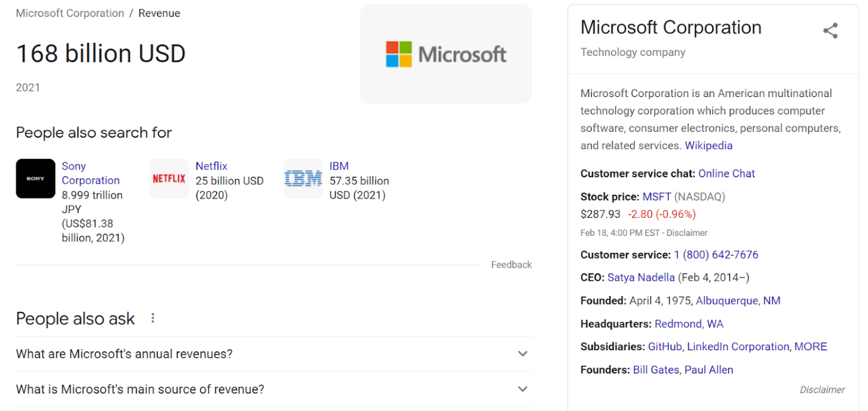Click the Revenue breadcrumb text
This screenshot has width=868, height=411.
159,13
